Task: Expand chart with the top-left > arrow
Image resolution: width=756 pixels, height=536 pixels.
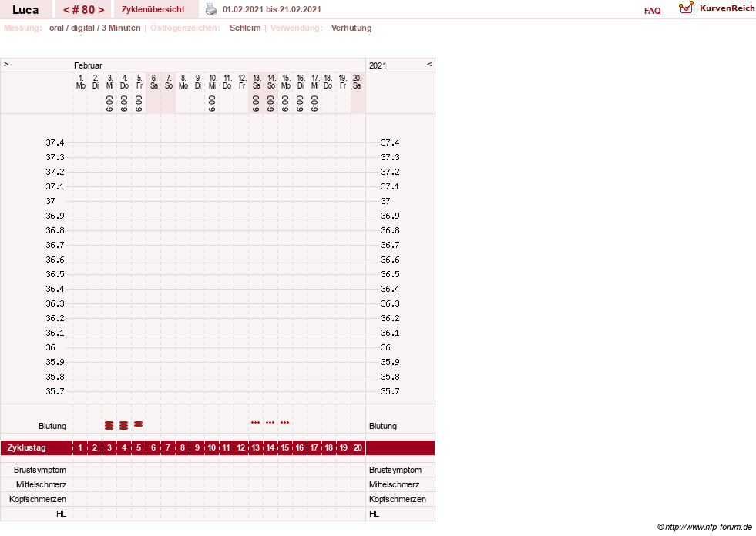Action: click(x=6, y=64)
